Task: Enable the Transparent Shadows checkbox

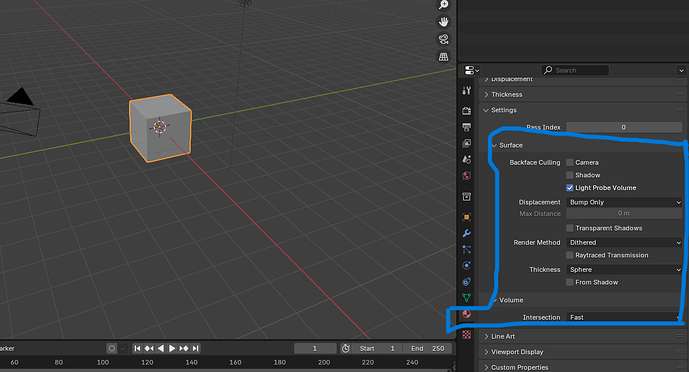Action: point(570,228)
